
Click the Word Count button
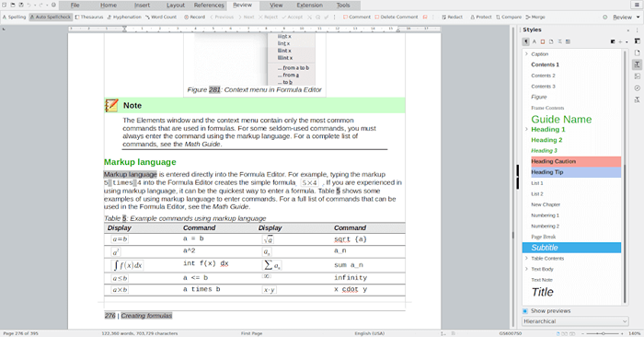161,17
